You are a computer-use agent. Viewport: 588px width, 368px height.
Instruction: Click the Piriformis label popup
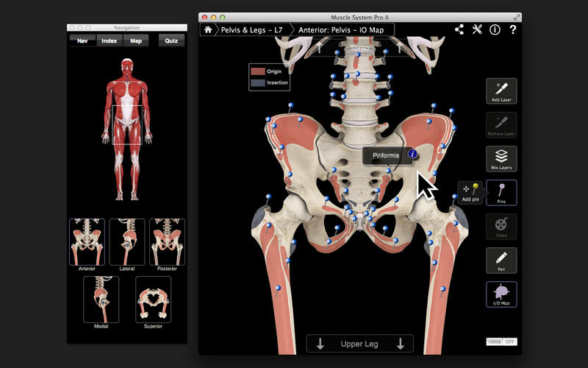pos(386,155)
